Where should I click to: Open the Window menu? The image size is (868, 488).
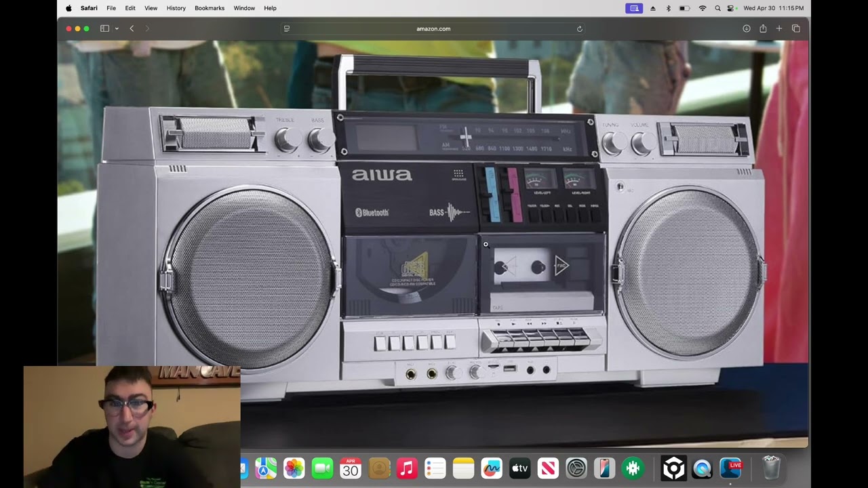244,8
